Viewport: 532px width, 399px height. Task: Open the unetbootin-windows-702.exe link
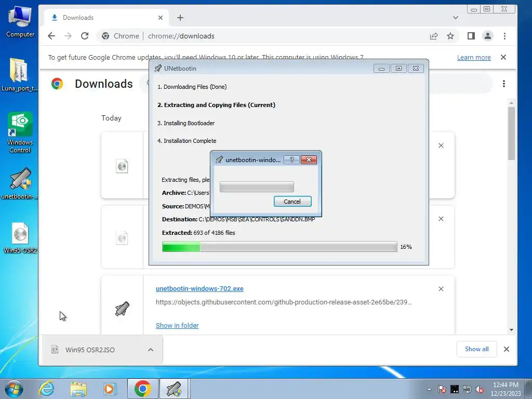tap(199, 289)
